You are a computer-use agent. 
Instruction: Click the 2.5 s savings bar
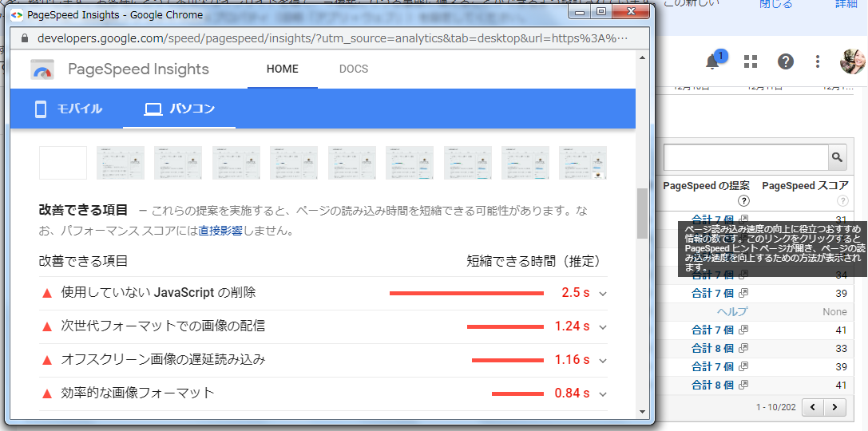[x=466, y=293]
